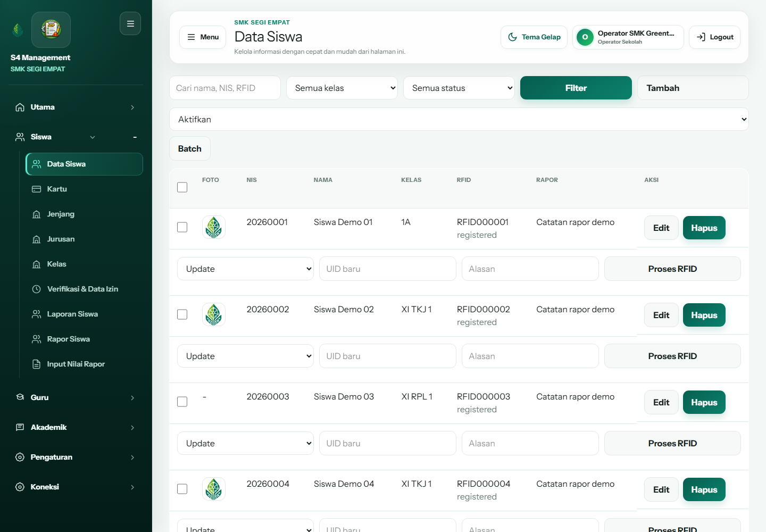Click the Akademik icon in sidebar

point(20,427)
